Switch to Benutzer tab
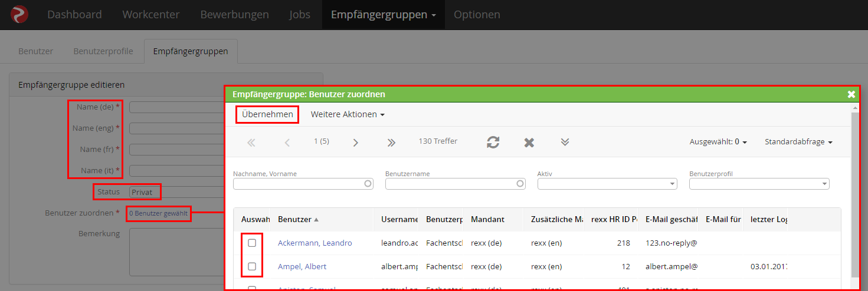 [x=36, y=51]
